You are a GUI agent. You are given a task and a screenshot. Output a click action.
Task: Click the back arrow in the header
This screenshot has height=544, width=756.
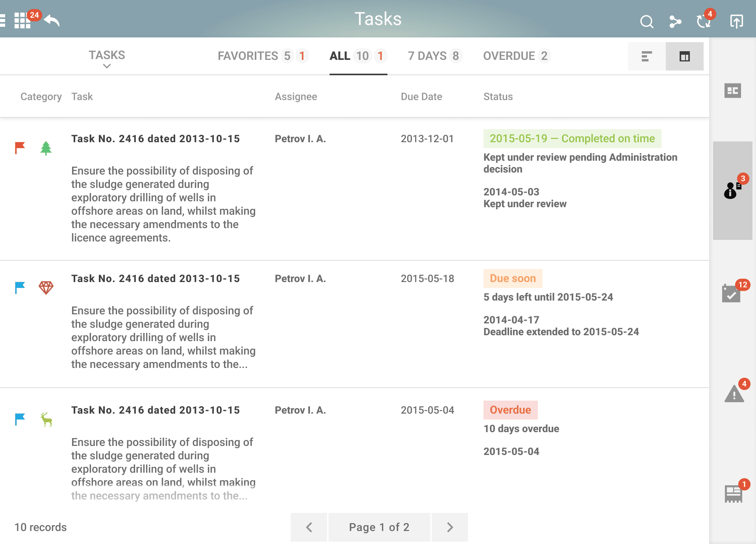[51, 20]
